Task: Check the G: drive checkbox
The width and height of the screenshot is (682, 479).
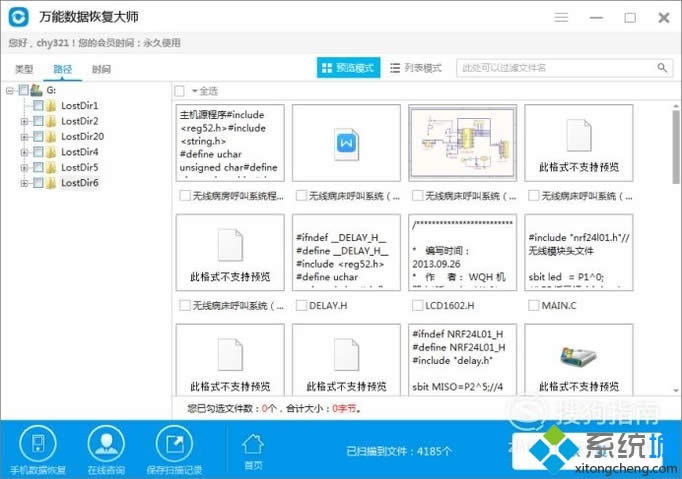Action: [x=23, y=90]
